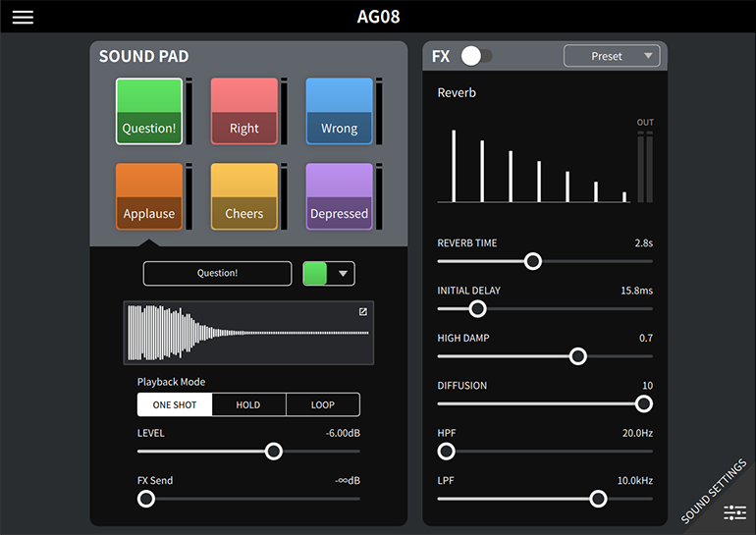Select ONE SHOT playback mode
Screen dimensions: 756x535
174,404
